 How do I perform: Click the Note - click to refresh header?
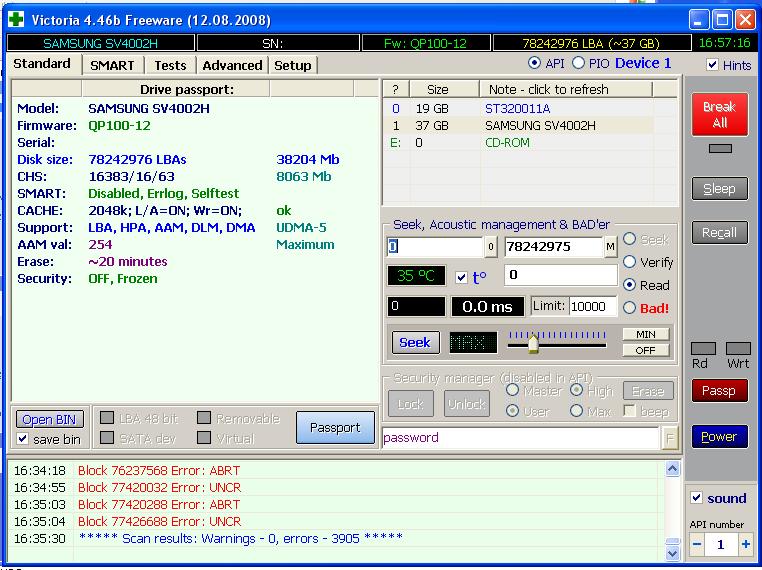click(566, 89)
